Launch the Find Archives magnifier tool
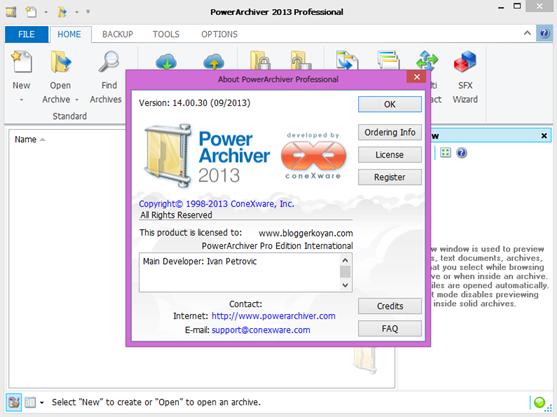Image resolution: width=557 pixels, height=417 pixels. [x=109, y=61]
